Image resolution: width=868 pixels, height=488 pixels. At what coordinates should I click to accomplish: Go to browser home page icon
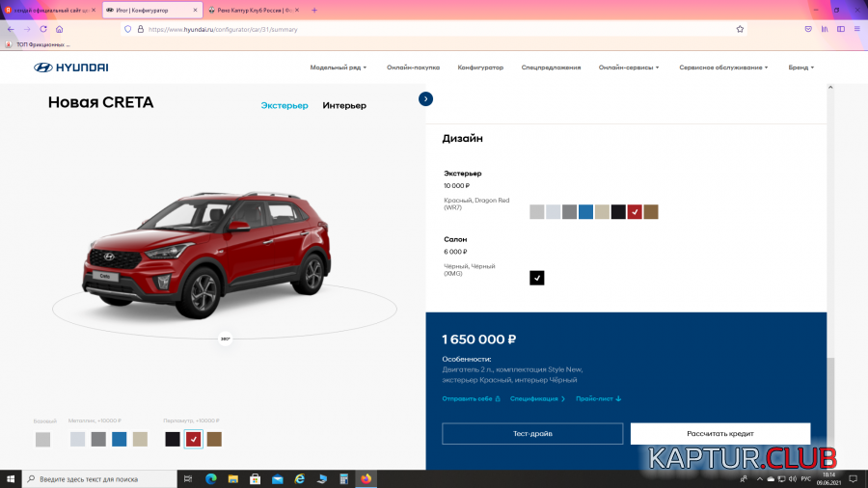60,29
